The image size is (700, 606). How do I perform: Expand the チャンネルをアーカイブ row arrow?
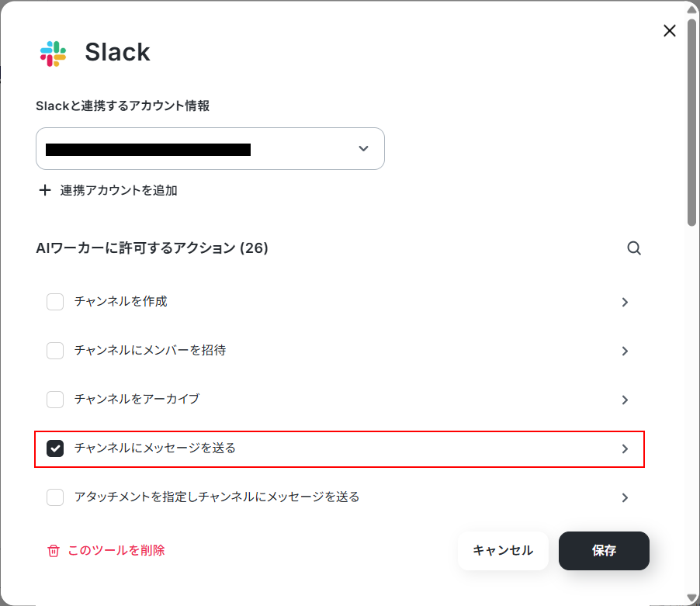625,400
